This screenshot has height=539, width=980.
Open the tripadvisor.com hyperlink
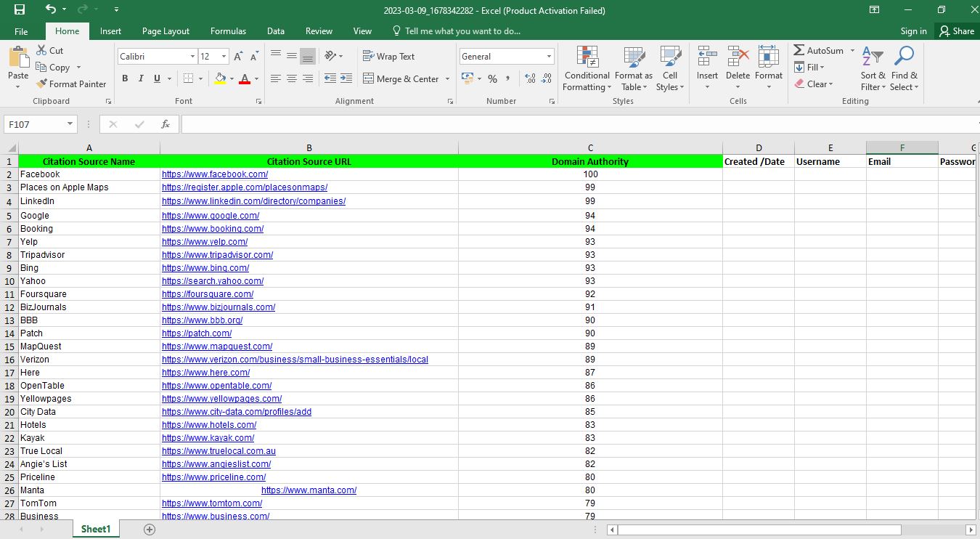click(x=218, y=255)
